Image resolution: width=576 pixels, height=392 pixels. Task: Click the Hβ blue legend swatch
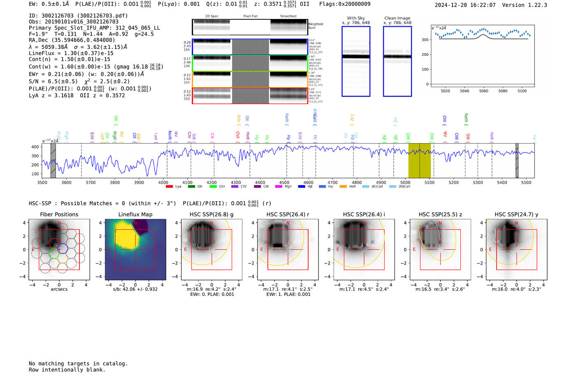pyautogui.click(x=302, y=187)
